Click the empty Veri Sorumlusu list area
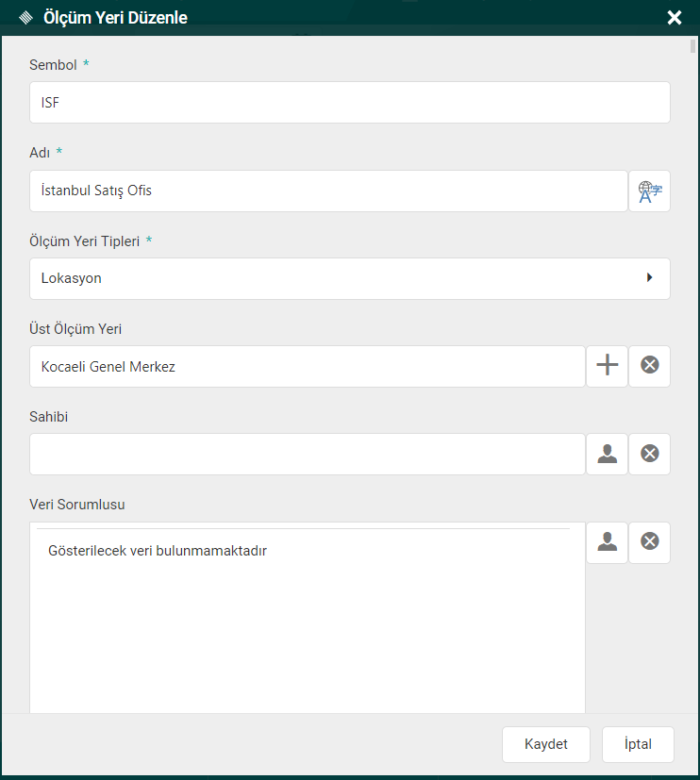 click(x=307, y=632)
